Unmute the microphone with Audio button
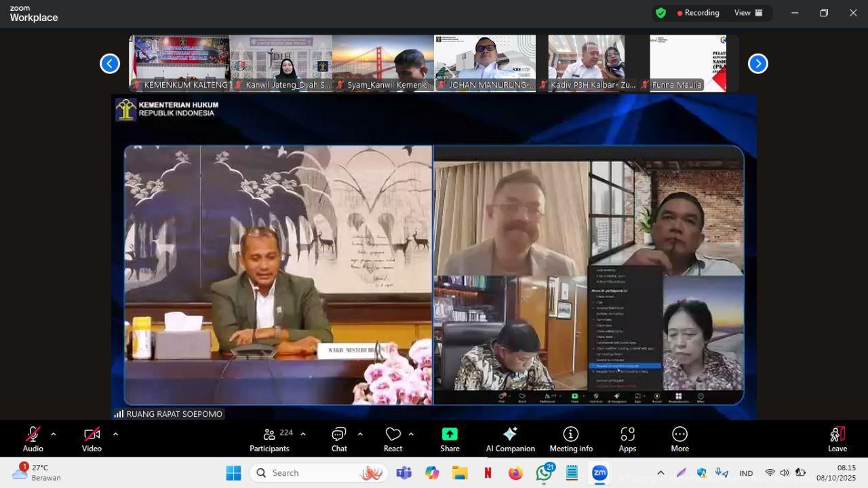Screen dimensions: 868x488 click(x=33, y=439)
